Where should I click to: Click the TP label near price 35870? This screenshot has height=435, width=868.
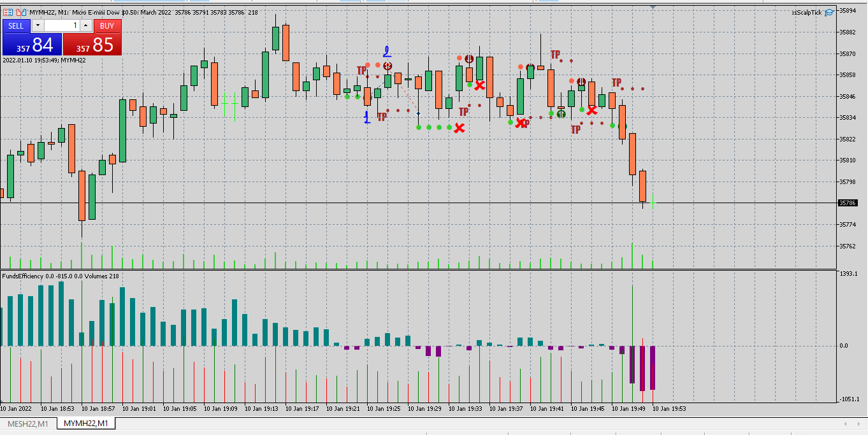pyautogui.click(x=555, y=55)
